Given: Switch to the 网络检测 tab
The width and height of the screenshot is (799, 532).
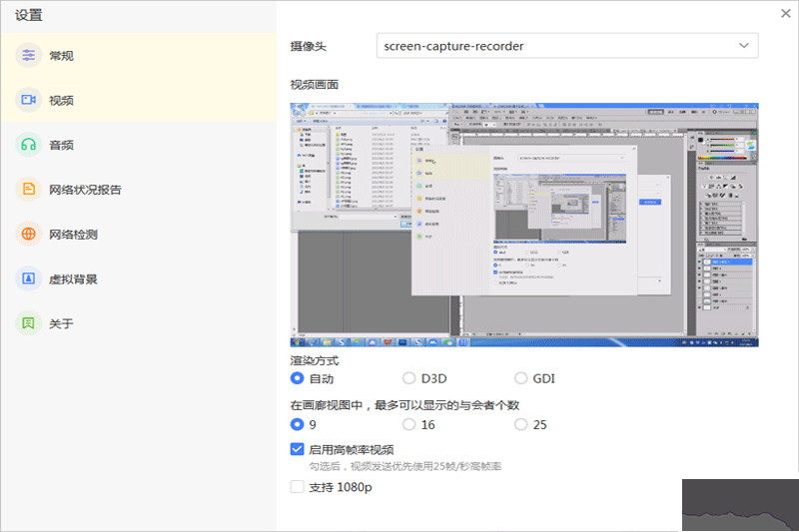Looking at the screenshot, I should (73, 235).
